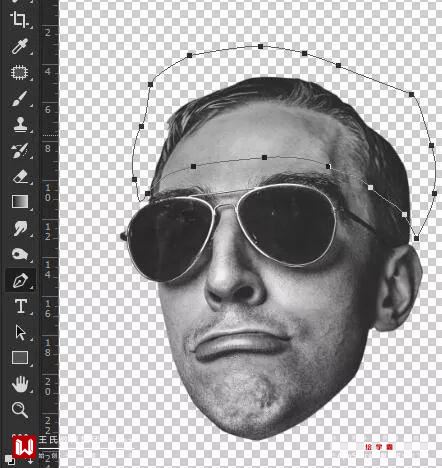Select the Clone Stamp tool
The image size is (442, 468).
(20, 124)
